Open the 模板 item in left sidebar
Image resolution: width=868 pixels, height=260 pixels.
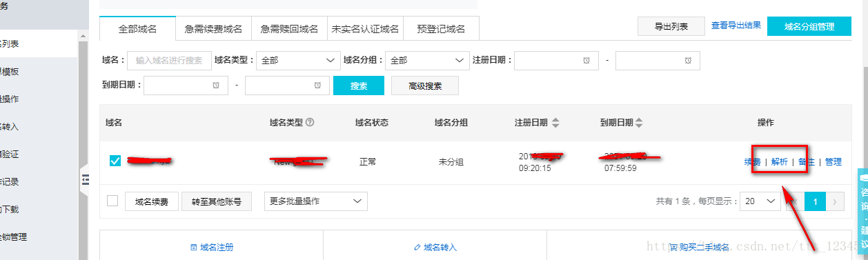pos(39,71)
